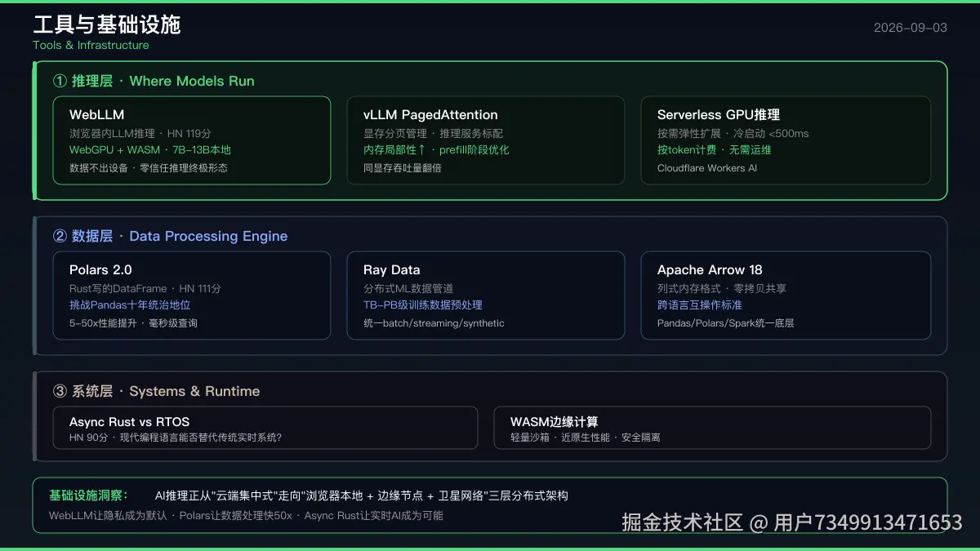Open the Async Rust vs RTOS card title
Screen dimensions: 980x551
point(129,422)
